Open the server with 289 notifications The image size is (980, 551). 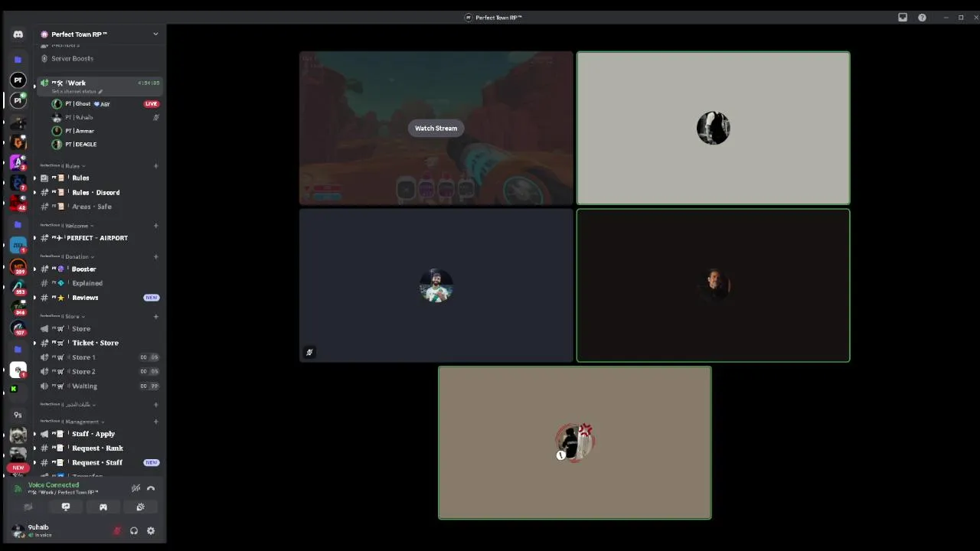(x=18, y=266)
